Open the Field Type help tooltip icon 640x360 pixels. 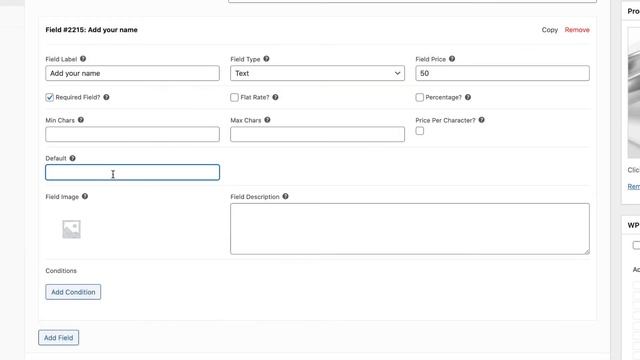tap(266, 59)
